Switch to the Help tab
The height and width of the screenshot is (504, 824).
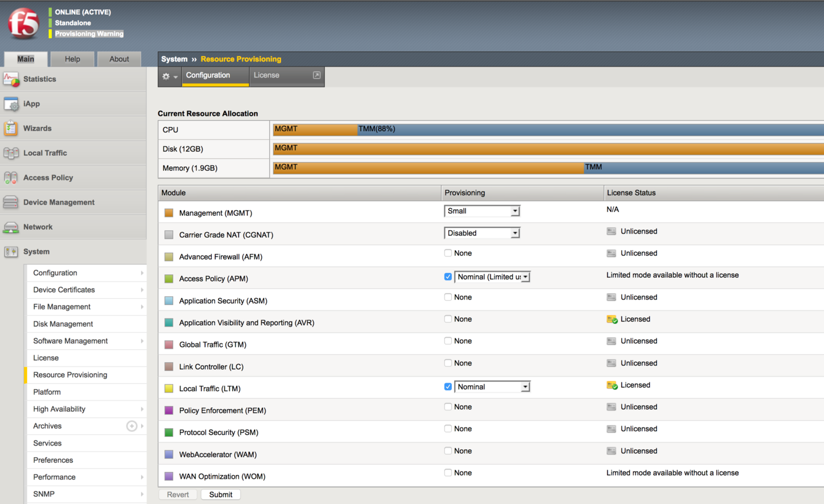[x=72, y=59]
